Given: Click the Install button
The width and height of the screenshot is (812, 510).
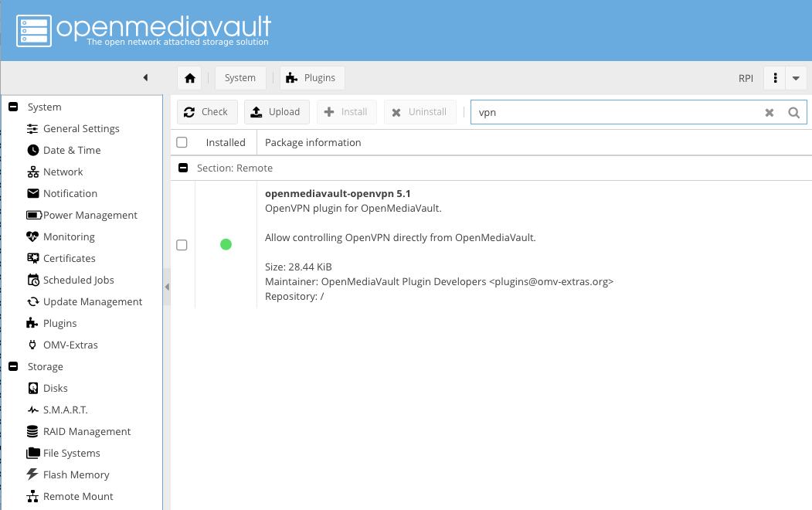Looking at the screenshot, I should point(346,112).
